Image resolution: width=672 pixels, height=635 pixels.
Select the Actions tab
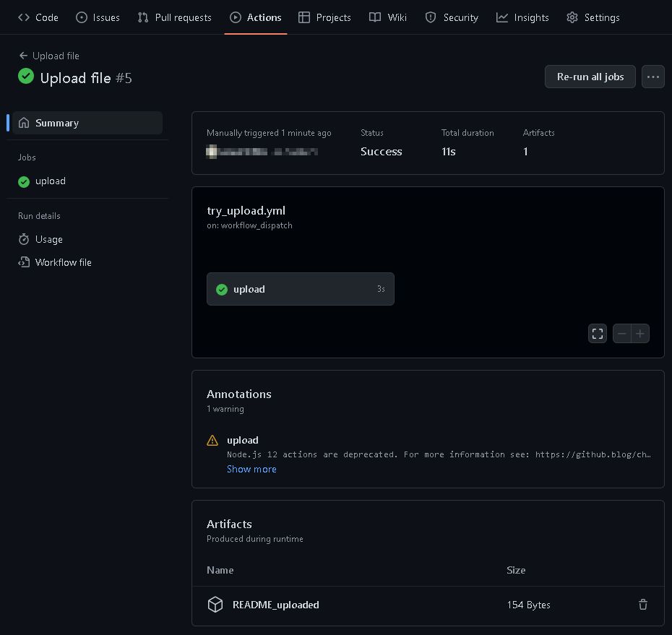coord(256,17)
